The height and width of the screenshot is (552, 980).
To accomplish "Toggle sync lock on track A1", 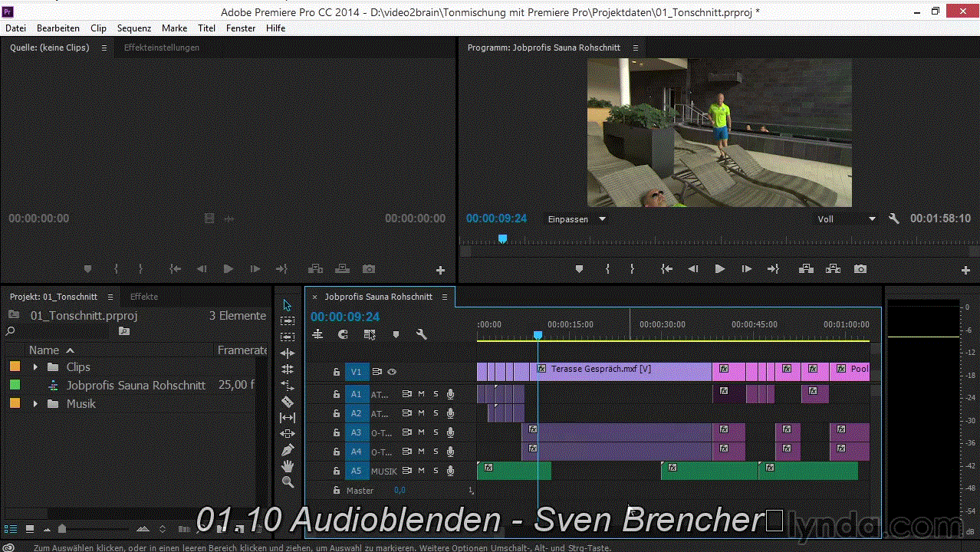I will [407, 394].
